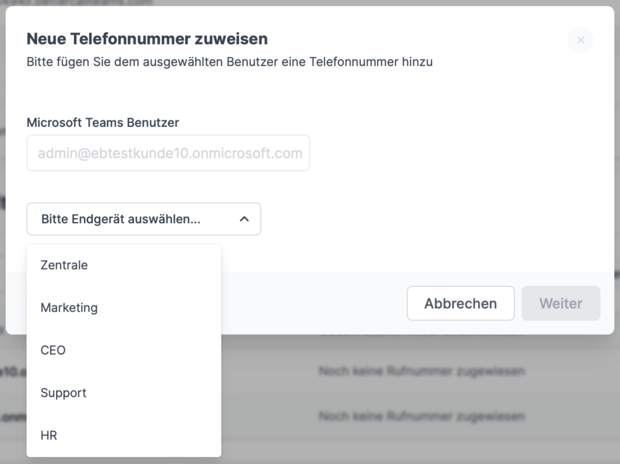Screen dimensions: 620x464
Task: Click the chevron arrow in the Endgerät dropdown
Action: pyautogui.click(x=244, y=219)
